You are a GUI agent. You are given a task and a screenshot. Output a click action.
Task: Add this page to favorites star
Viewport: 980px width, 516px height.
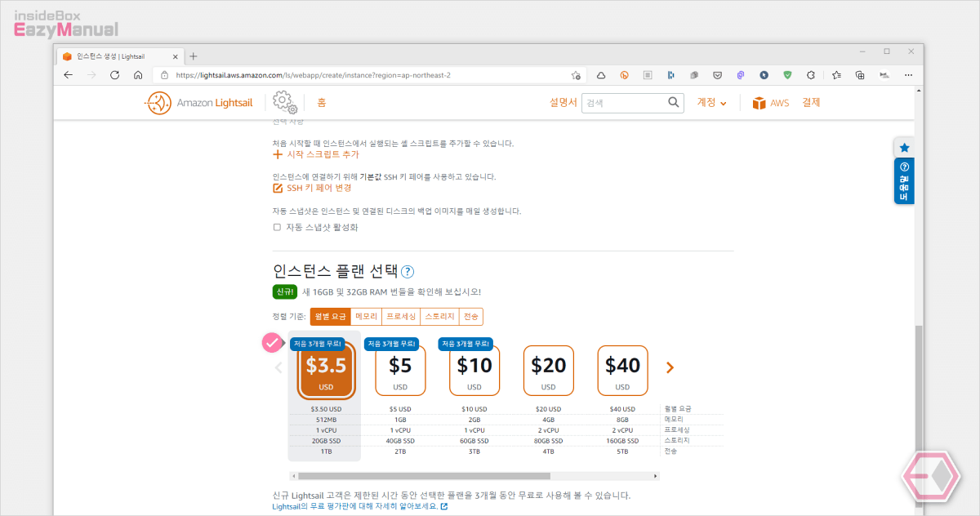coord(577,75)
